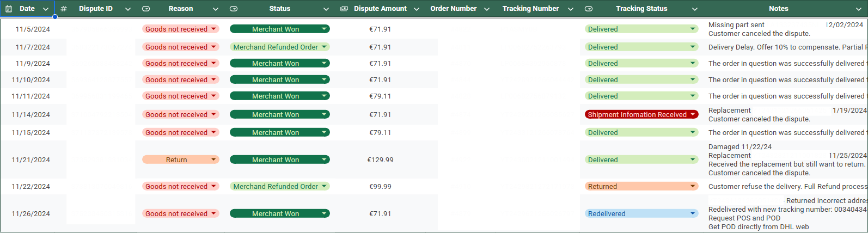Select the €129.99 dispute amount cell
Viewport: 868px width, 233px height.
click(x=380, y=160)
